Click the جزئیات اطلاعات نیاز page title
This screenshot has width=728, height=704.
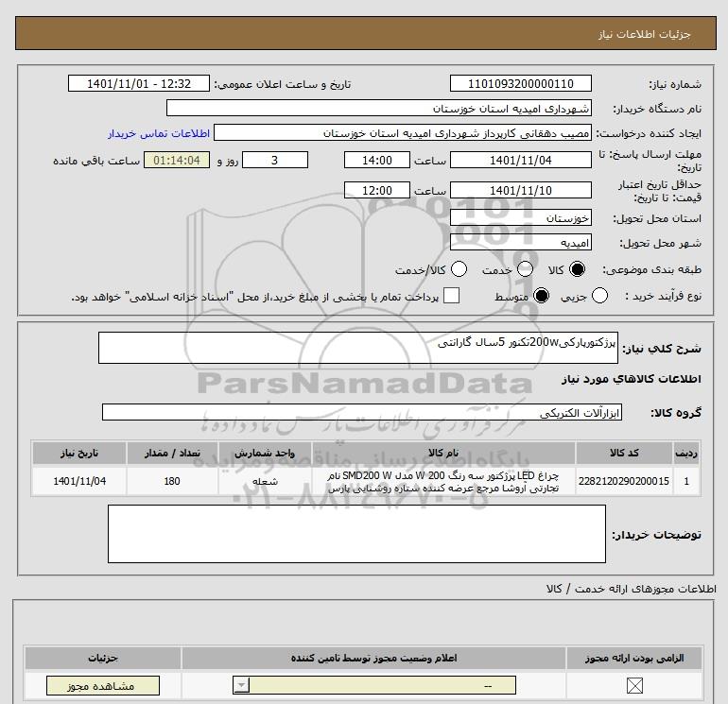click(x=645, y=34)
